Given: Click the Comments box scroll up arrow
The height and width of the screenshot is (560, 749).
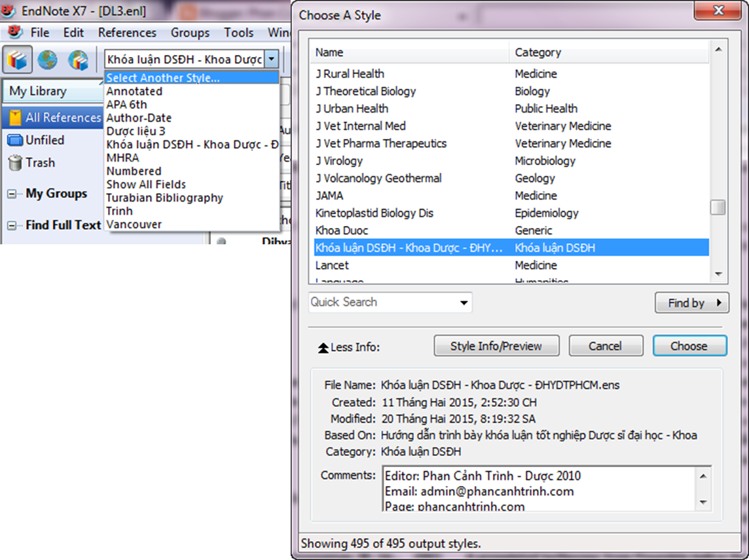Looking at the screenshot, I should pos(703,476).
